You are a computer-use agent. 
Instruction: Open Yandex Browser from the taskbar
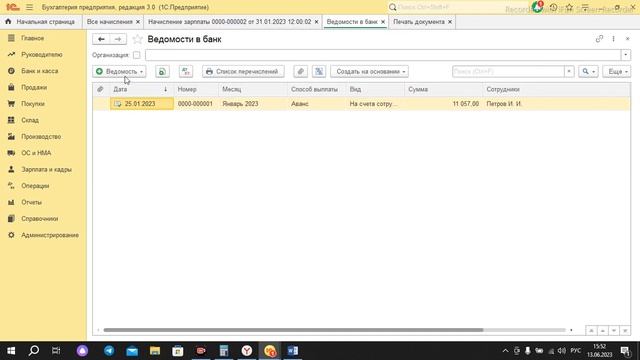[x=247, y=351]
